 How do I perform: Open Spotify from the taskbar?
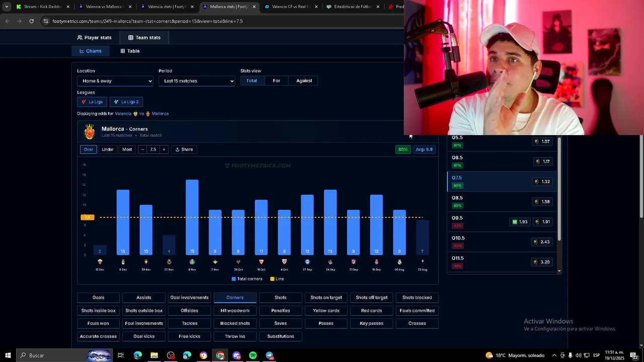[253, 355]
